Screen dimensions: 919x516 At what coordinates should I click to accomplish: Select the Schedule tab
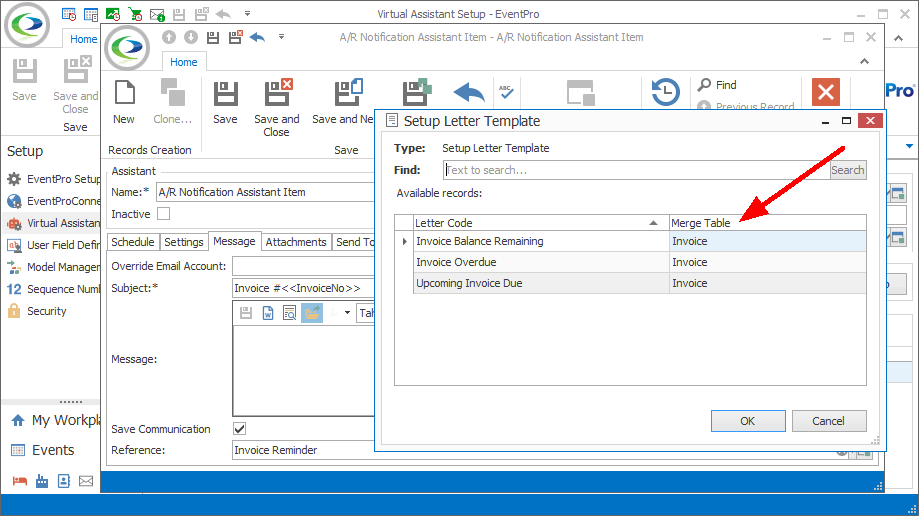point(133,242)
